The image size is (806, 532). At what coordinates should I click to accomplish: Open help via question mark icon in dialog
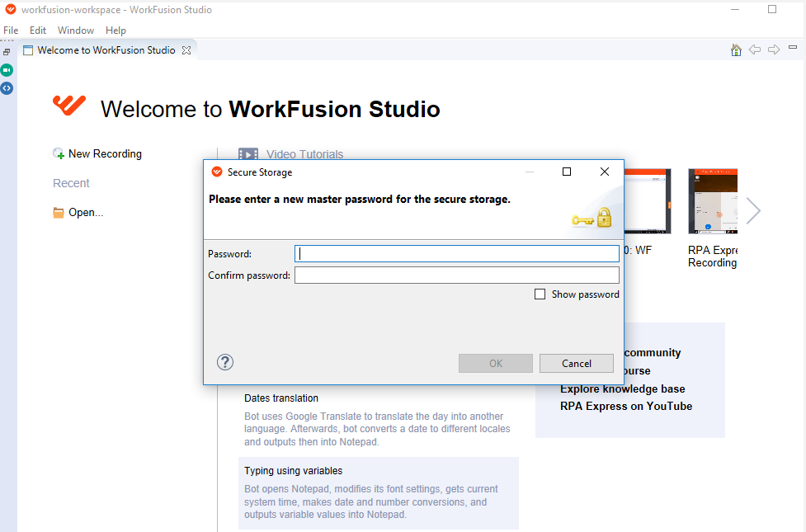pyautogui.click(x=225, y=362)
